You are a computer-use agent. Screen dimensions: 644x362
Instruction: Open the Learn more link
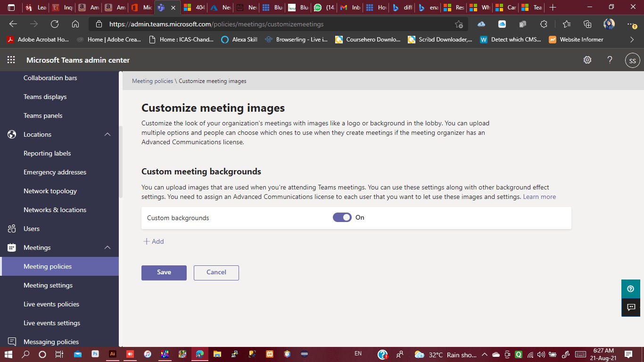coord(539,197)
